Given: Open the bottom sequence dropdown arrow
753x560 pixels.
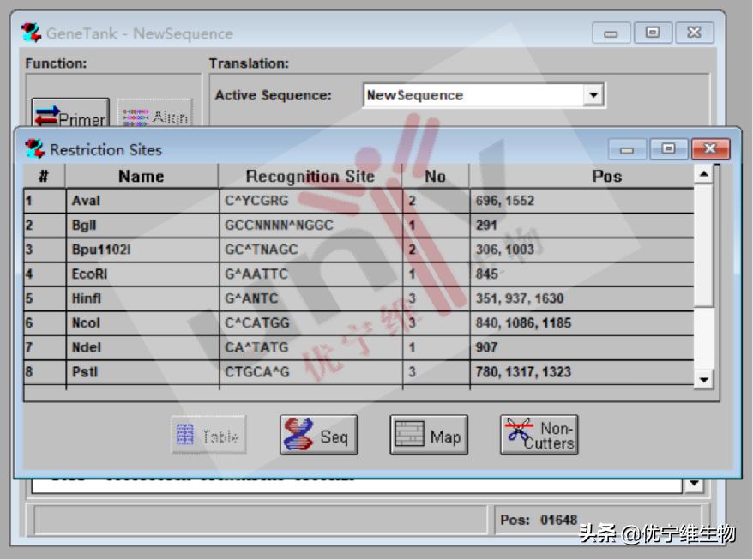Looking at the screenshot, I should pos(694,485).
